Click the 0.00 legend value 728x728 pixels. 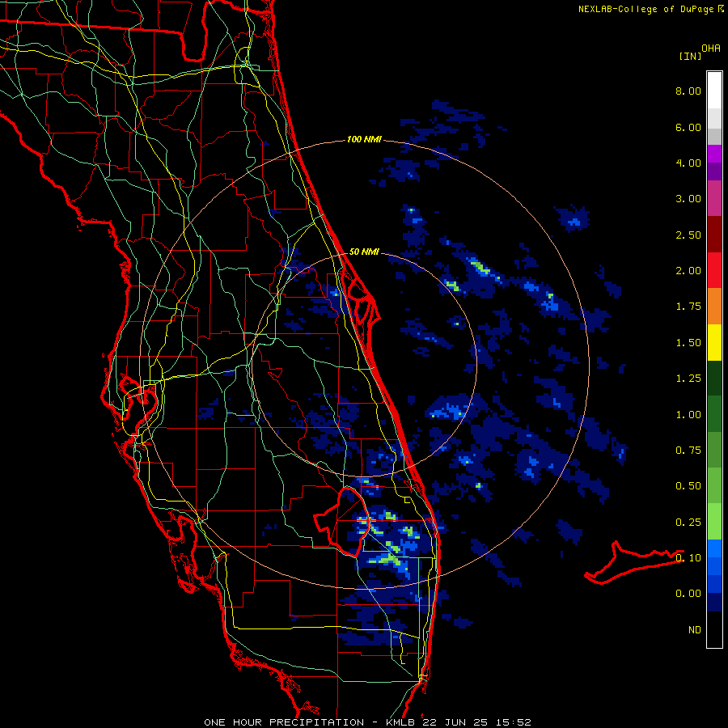(x=688, y=594)
